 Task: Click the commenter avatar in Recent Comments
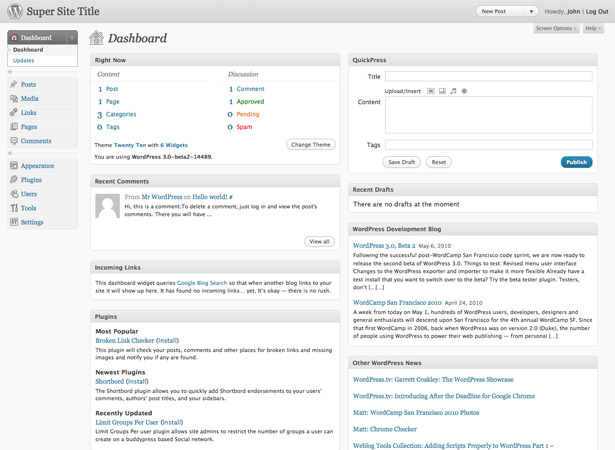tap(107, 206)
